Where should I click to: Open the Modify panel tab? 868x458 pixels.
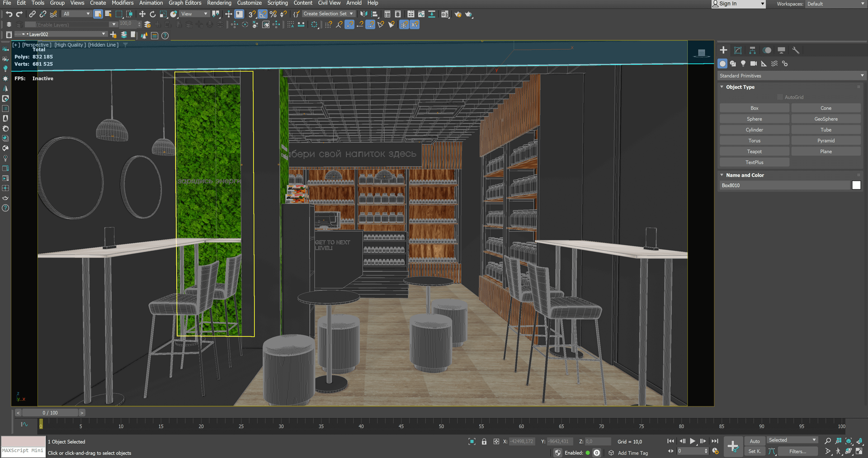[738, 50]
